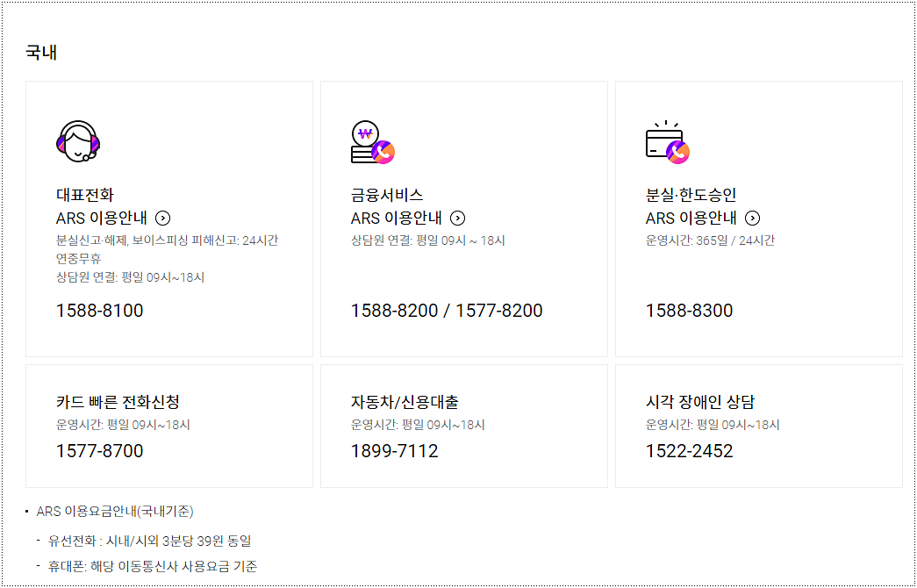
Task: Select the 자동차/신용대출 panel
Action: pyautogui.click(x=463, y=424)
